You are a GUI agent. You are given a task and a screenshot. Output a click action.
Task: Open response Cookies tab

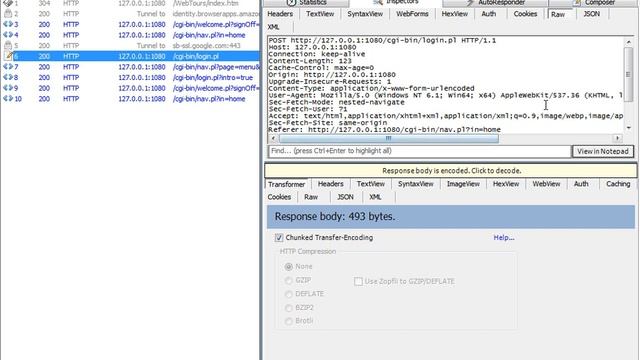tap(279, 197)
